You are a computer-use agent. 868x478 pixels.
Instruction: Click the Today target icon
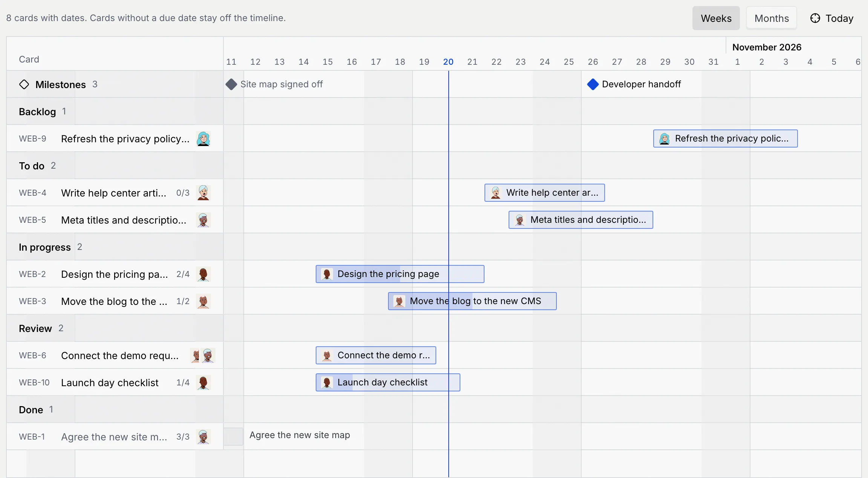click(815, 18)
